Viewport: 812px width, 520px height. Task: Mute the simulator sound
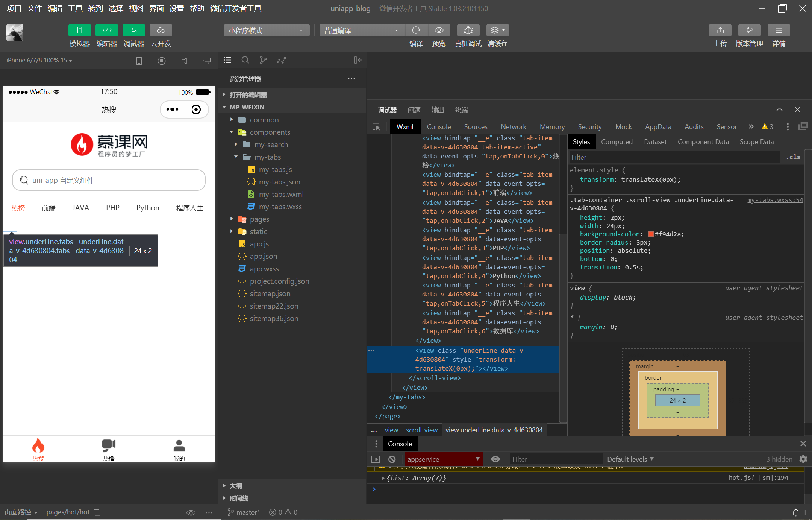click(184, 61)
